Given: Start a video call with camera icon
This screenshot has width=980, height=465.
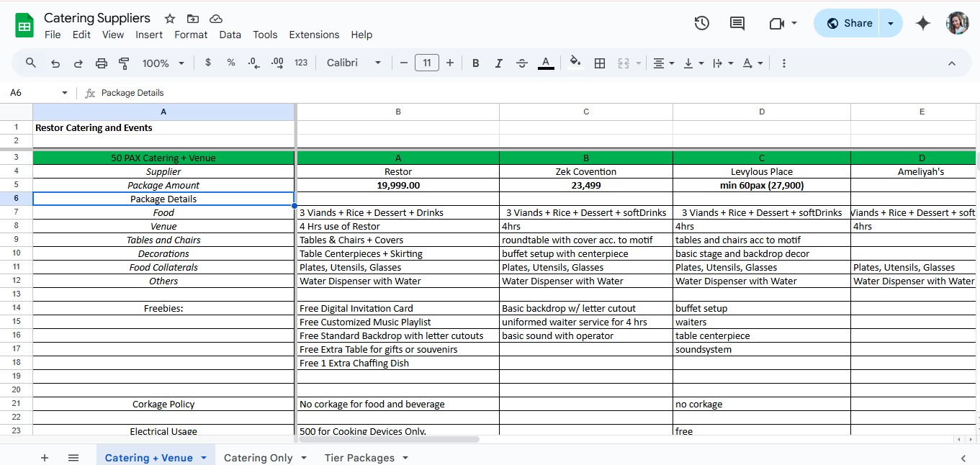Looking at the screenshot, I should 776,23.
